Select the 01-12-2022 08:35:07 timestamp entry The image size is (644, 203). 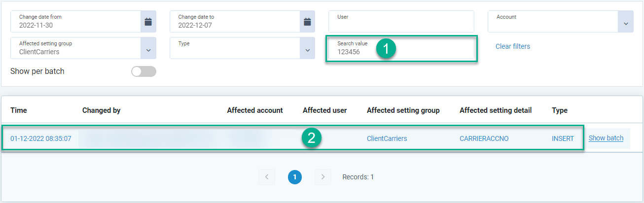click(x=41, y=139)
